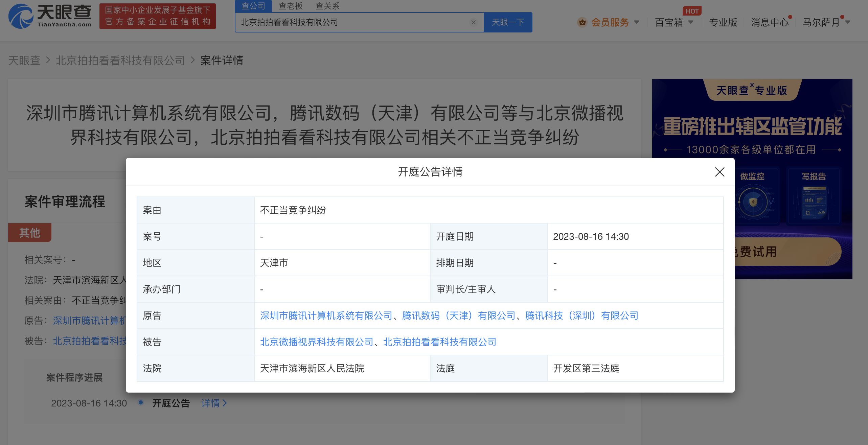
Task: Click the TianYanCha logo
Action: pyautogui.click(x=50, y=16)
